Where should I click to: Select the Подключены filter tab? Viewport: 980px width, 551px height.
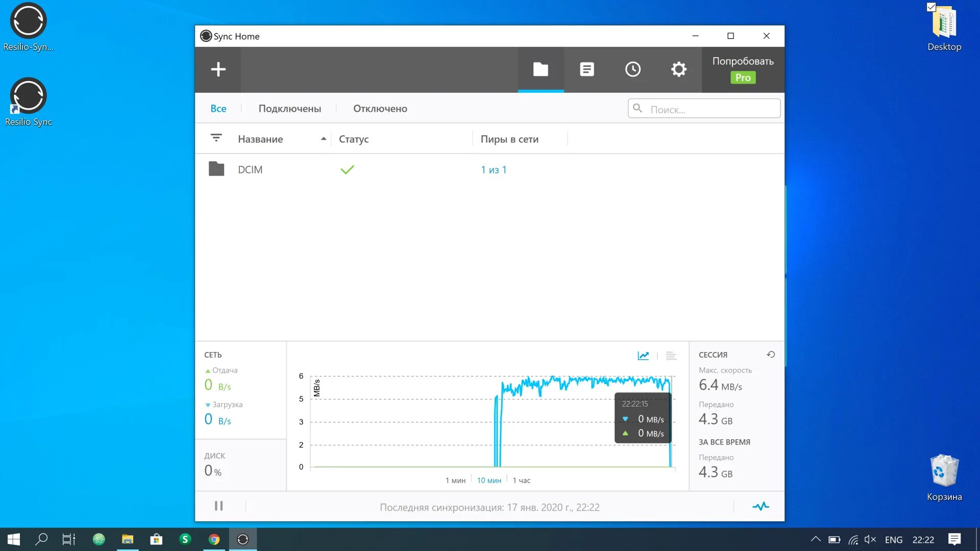pos(289,109)
